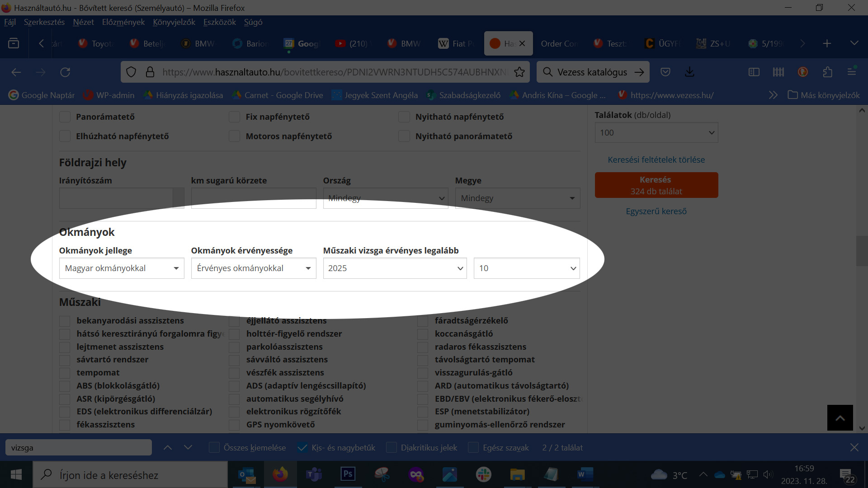Open the extensions puzzle icon
868x488 pixels.
(827, 72)
